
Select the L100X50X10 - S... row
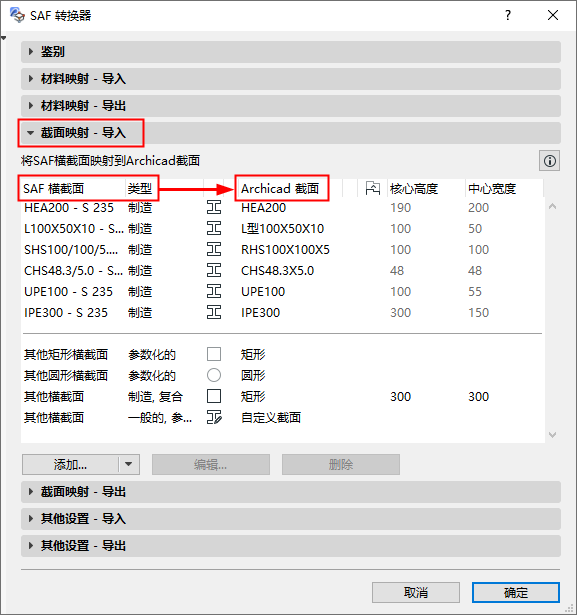coord(282,229)
